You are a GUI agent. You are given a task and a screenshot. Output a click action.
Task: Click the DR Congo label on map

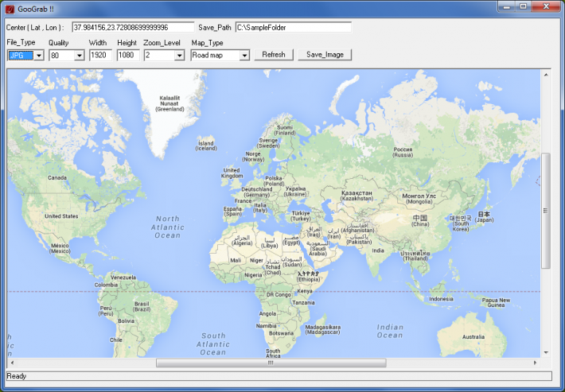coord(279,294)
